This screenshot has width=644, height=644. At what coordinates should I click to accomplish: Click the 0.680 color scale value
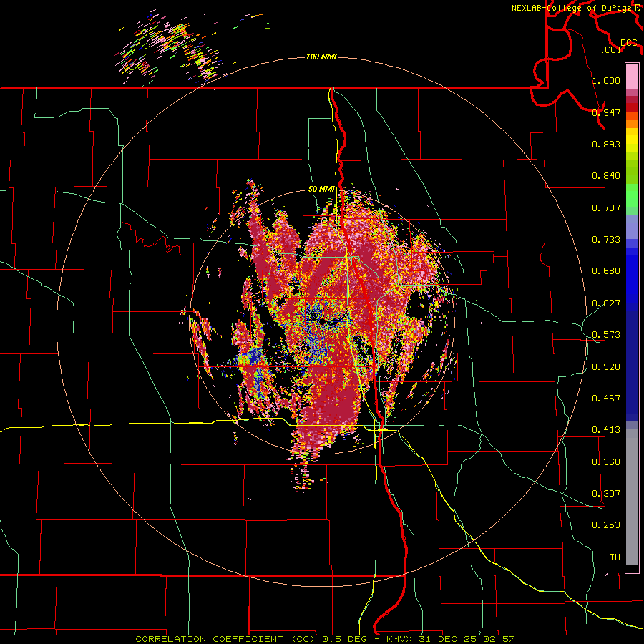(606, 271)
